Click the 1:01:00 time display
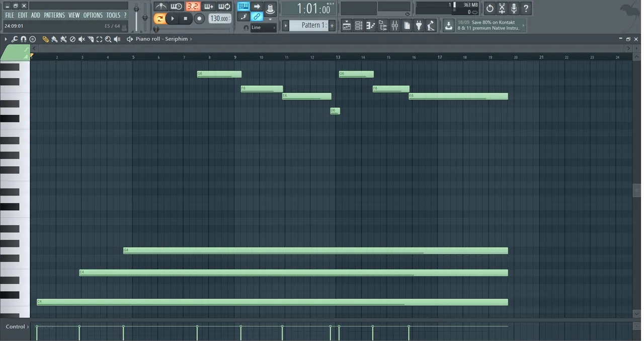Screen dimensions: 644x341 309,9
